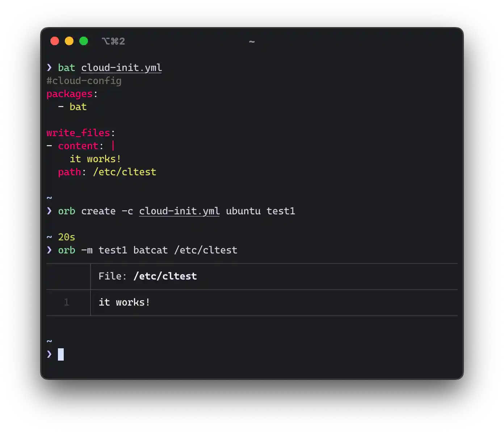
Task: Click the ⌥⌘2 tab shortcut indicator
Action: tap(113, 41)
